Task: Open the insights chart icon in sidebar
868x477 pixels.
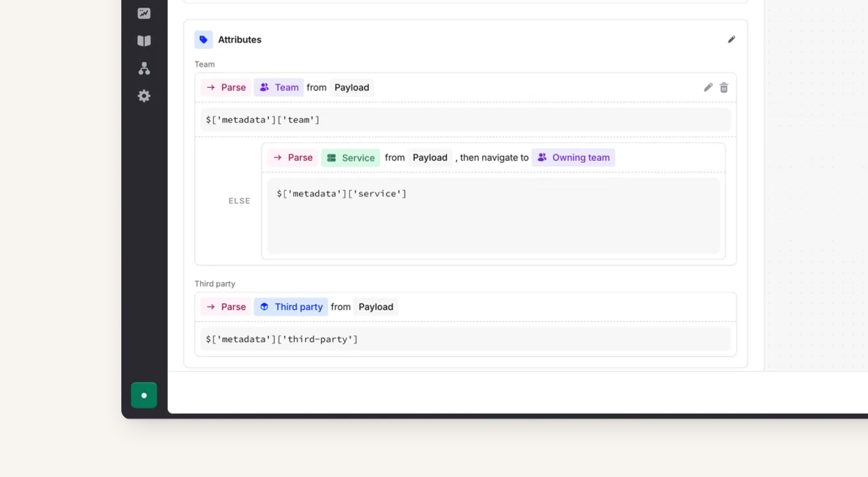Action: click(144, 13)
